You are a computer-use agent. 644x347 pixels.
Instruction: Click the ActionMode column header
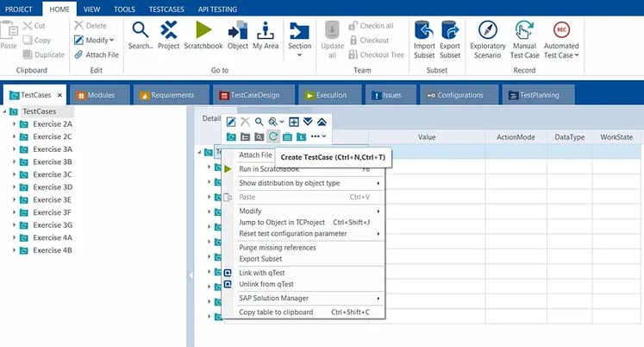[516, 137]
